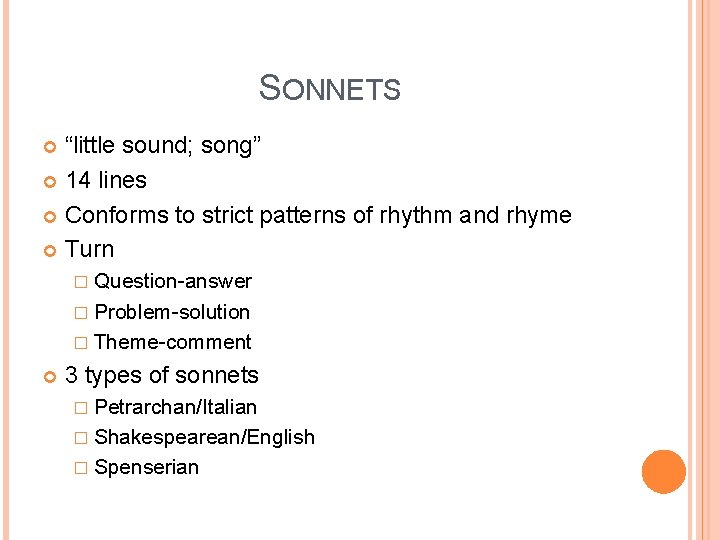This screenshot has height=540, width=720.
Task: Click the bullet marker beside "Turn"
Action: 52,251
